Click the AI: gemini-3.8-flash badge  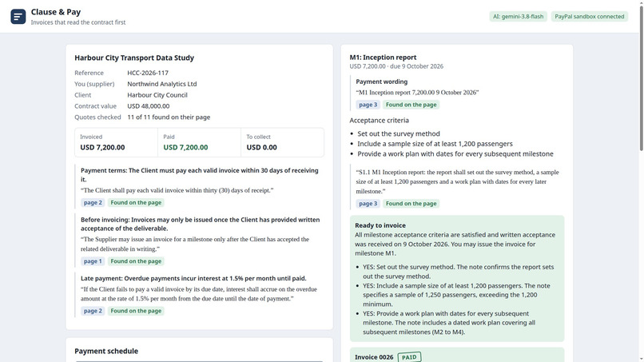pyautogui.click(x=518, y=17)
